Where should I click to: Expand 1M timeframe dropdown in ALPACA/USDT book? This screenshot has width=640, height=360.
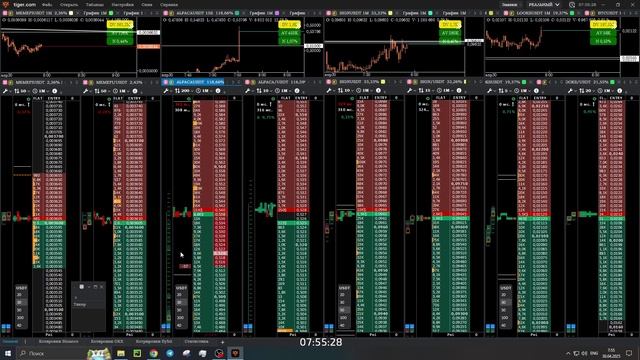point(283,91)
